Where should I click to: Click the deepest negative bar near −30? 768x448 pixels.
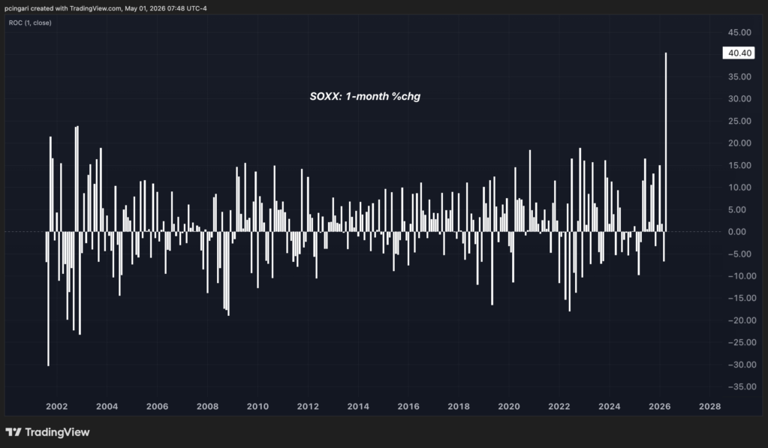(48, 299)
